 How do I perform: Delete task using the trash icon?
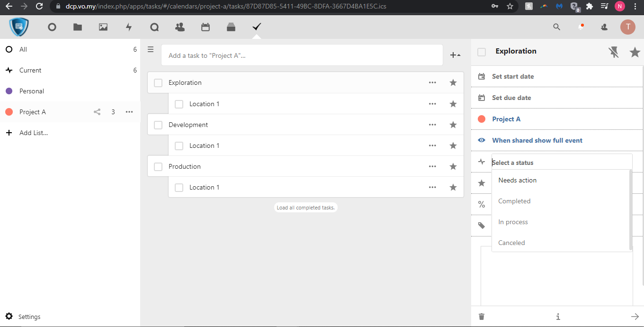(x=482, y=317)
